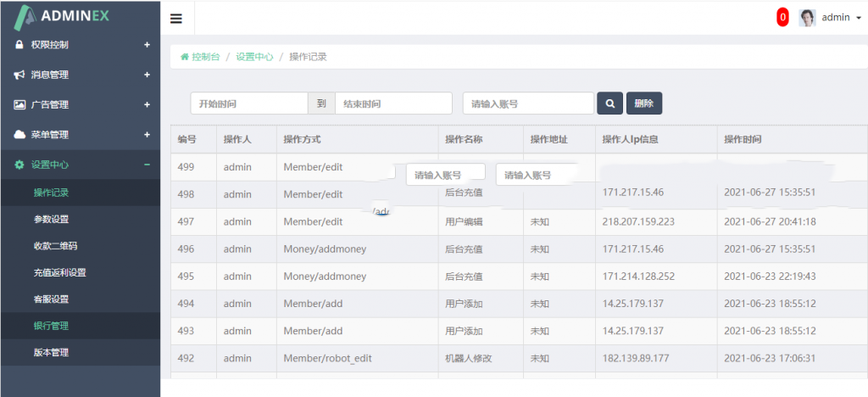The height and width of the screenshot is (397, 868).
Task: Click the megaphone icon for 消息管理
Action: tap(19, 75)
